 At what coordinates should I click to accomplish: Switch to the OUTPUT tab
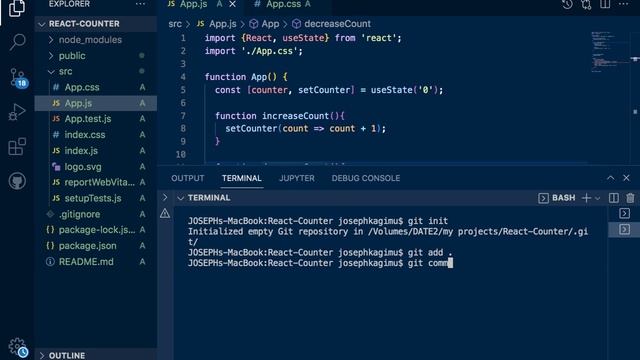click(x=187, y=178)
